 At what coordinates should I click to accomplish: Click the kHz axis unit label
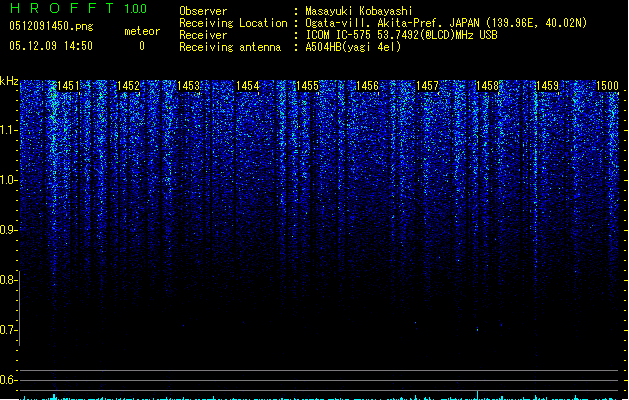click(x=9, y=81)
